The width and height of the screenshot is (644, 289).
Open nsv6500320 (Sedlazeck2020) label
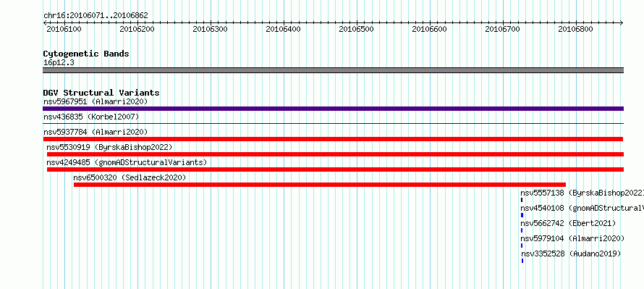coord(130,177)
